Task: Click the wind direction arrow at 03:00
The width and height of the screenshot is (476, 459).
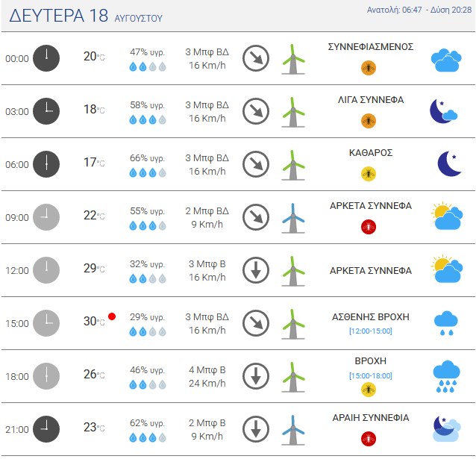Action: [x=256, y=111]
